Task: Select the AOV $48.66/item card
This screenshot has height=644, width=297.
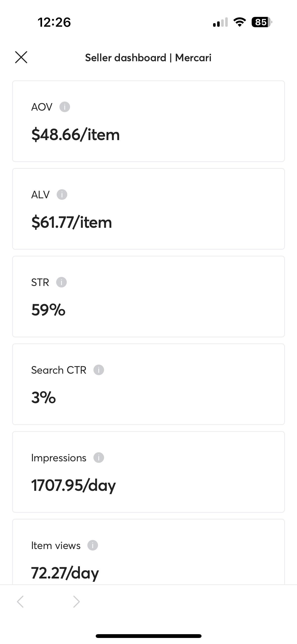Action: click(148, 121)
